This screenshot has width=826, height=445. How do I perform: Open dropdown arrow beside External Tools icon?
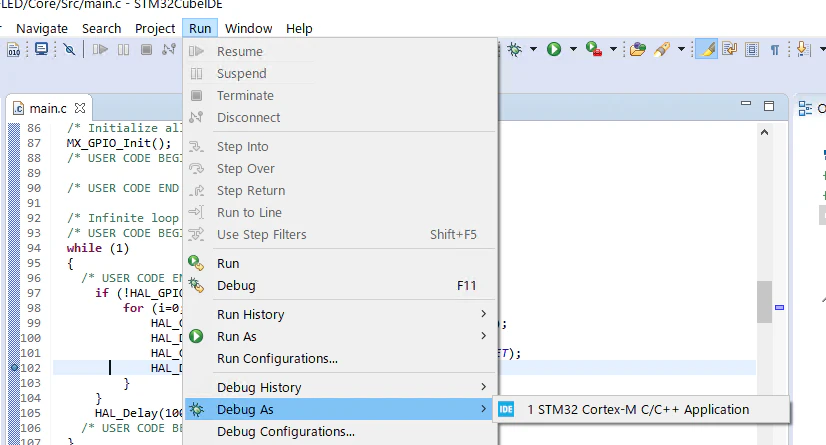click(613, 50)
